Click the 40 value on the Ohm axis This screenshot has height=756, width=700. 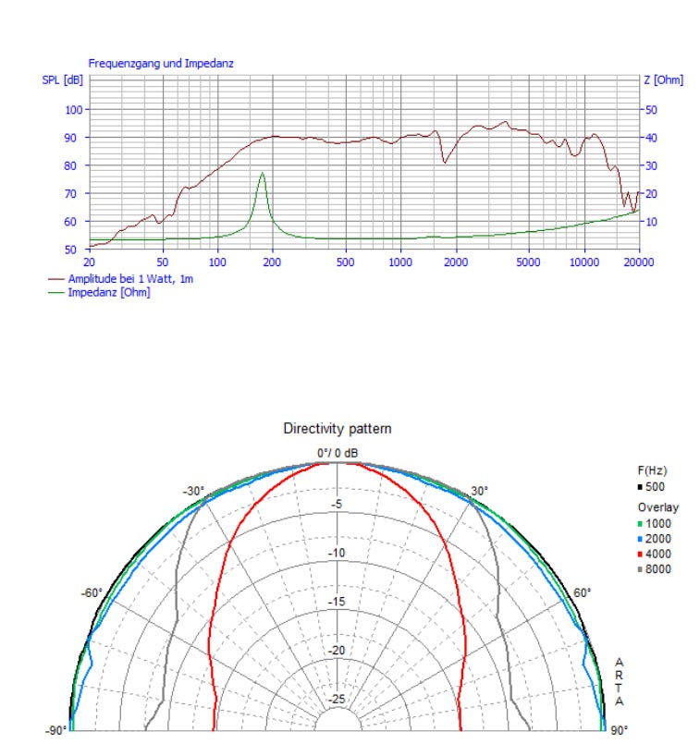pyautogui.click(x=651, y=138)
